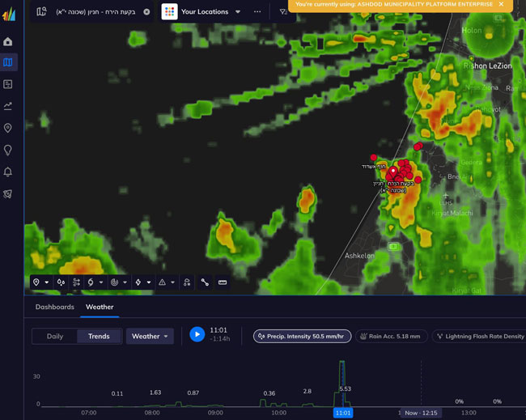Open the trends chart icon in sidebar
The image size is (526, 420).
(x=8, y=106)
